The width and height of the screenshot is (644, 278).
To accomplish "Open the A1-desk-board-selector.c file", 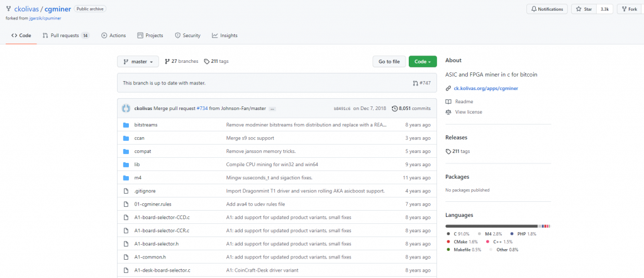I will tap(162, 270).
